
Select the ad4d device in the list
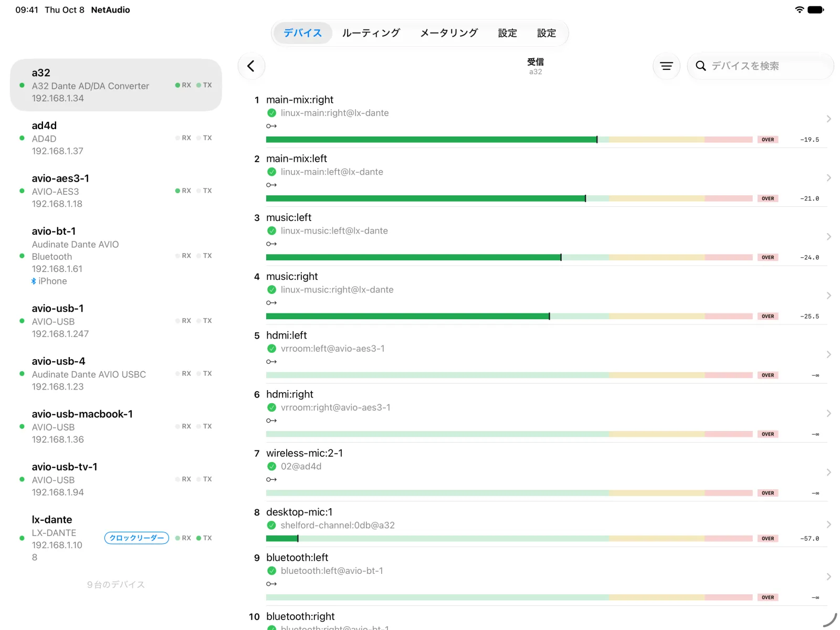pos(116,138)
